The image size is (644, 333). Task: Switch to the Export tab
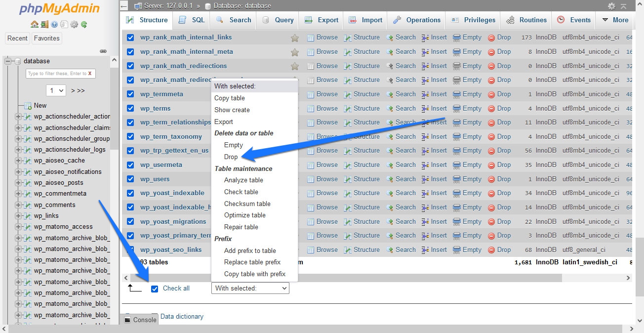tap(322, 20)
